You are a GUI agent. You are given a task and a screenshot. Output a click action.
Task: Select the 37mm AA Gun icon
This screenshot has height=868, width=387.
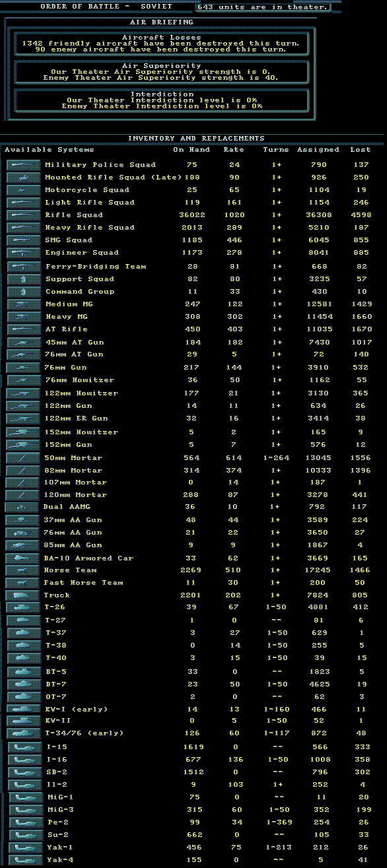[x=23, y=520]
